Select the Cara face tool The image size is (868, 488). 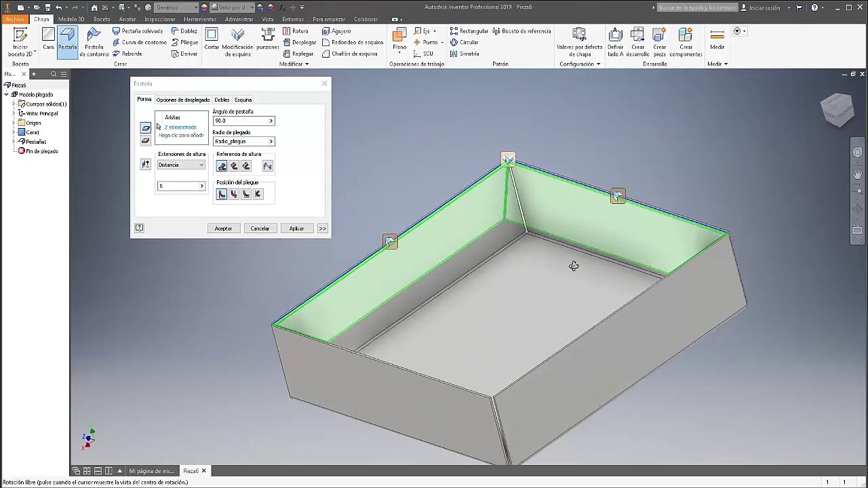pos(48,39)
